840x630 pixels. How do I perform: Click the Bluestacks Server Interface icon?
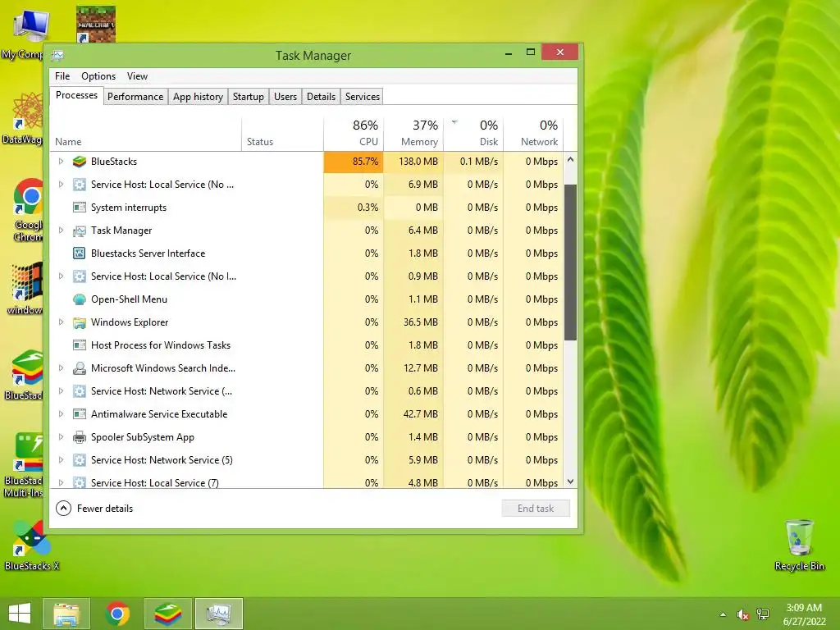(x=80, y=253)
